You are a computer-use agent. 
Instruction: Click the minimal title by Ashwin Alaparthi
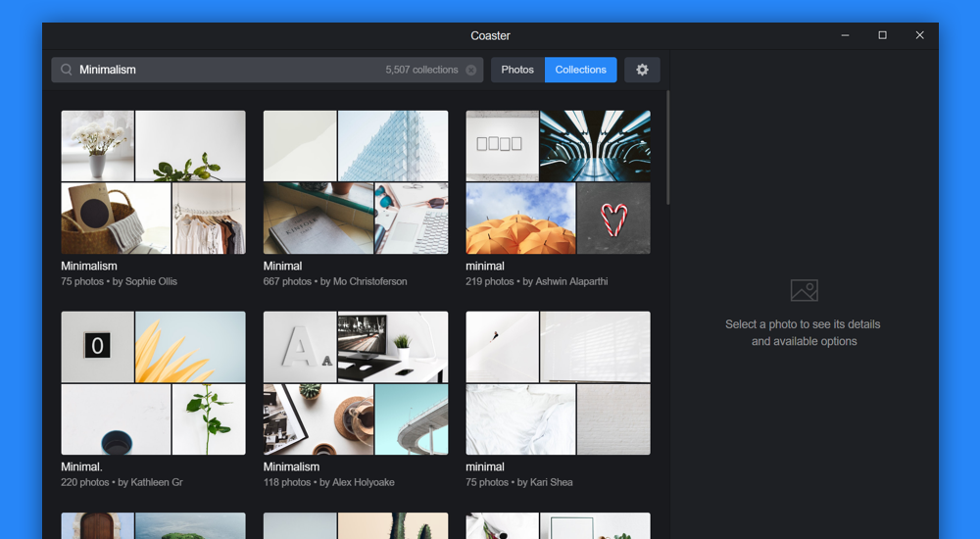(485, 267)
